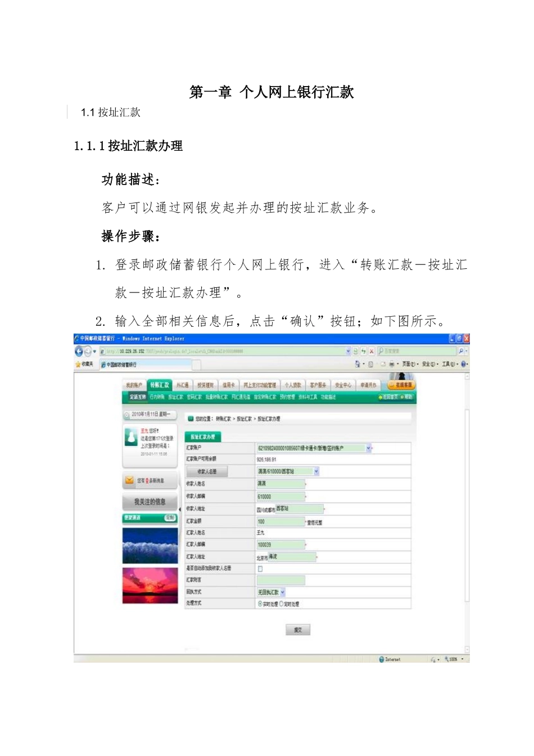Click the user avatar icon in sidebar

point(131,437)
